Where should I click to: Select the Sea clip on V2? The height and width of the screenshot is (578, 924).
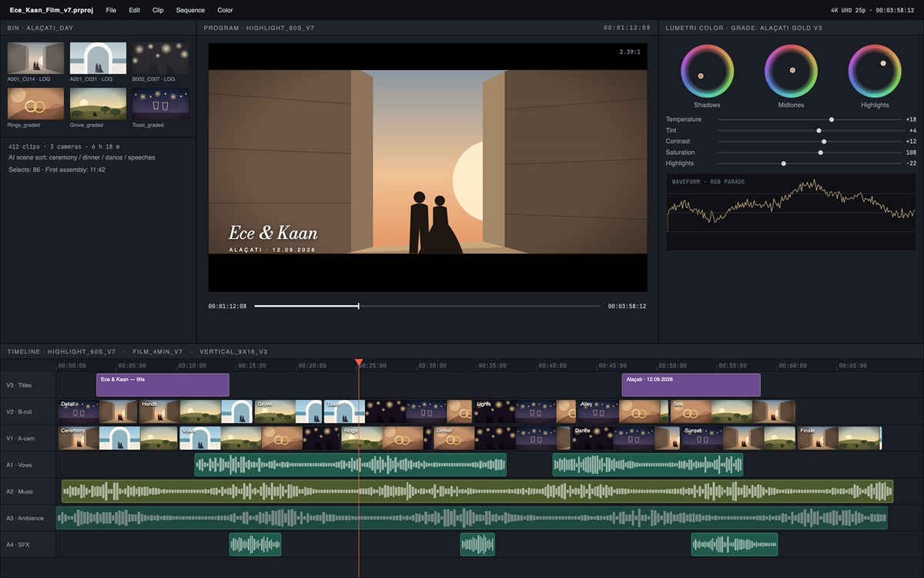click(733, 412)
